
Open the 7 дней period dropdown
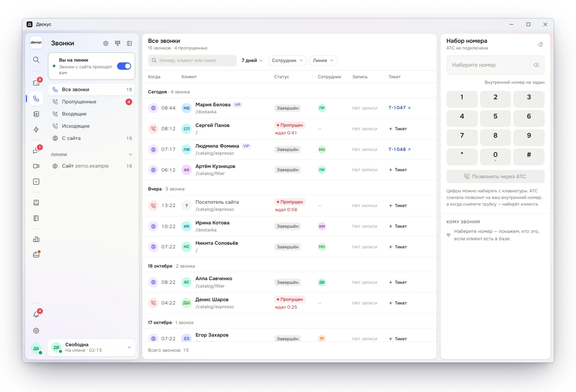252,60
